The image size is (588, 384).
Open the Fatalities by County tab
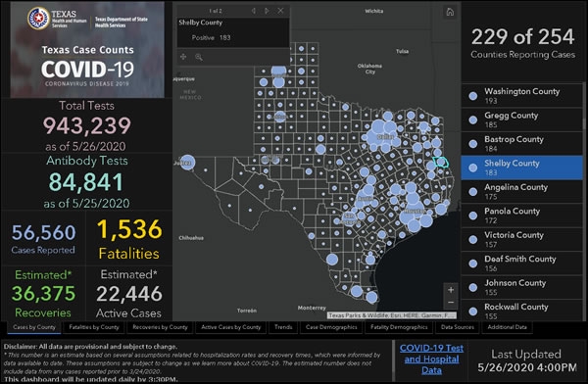pos(94,327)
